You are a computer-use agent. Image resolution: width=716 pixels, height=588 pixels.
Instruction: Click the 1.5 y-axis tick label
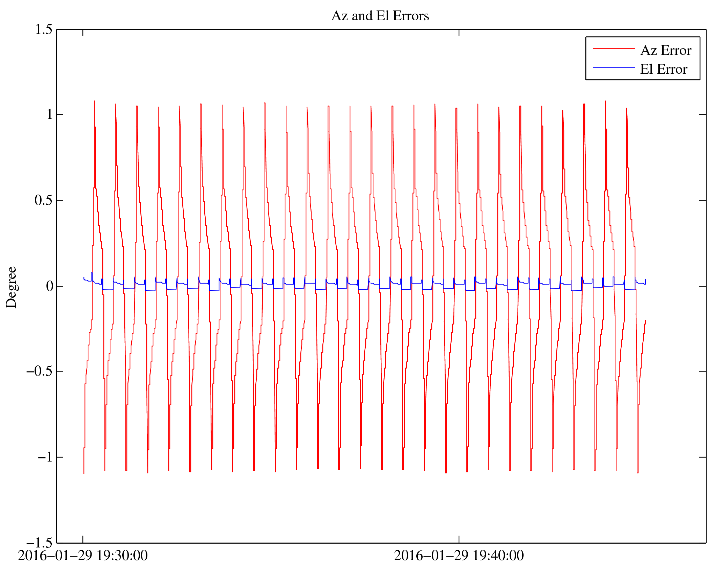(x=43, y=29)
